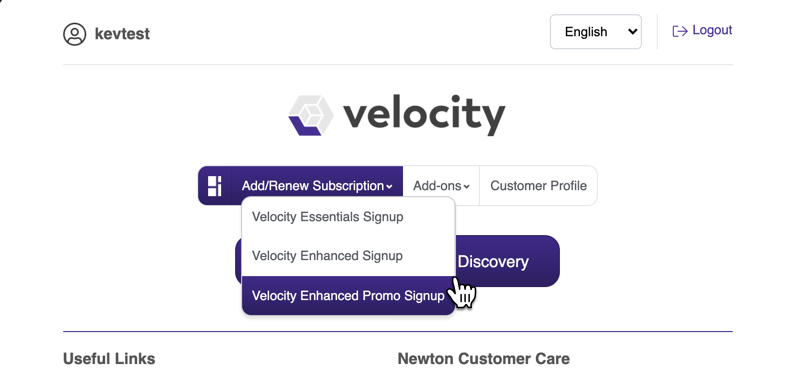This screenshot has height=381, width=790.
Task: Click the Add-ons chevron arrow
Action: pyautogui.click(x=467, y=187)
